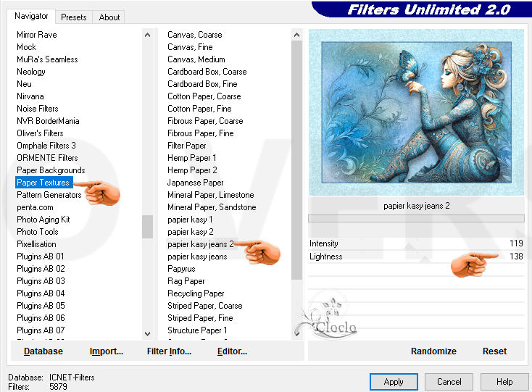The image size is (532, 392).
Task: Open the Database button
Action: [43, 351]
